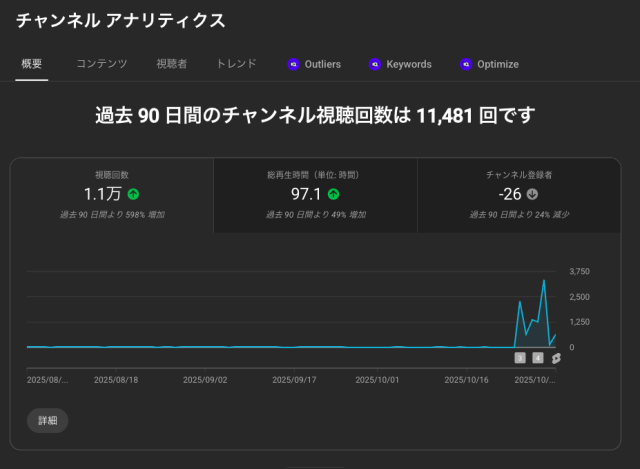
Task: Select the 総再生時間 metric card
Action: (315, 195)
